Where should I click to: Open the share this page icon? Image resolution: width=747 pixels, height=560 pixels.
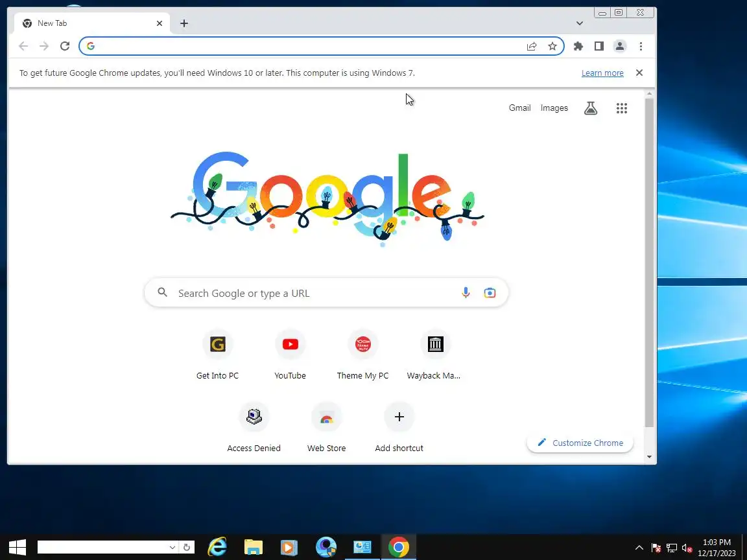(532, 46)
